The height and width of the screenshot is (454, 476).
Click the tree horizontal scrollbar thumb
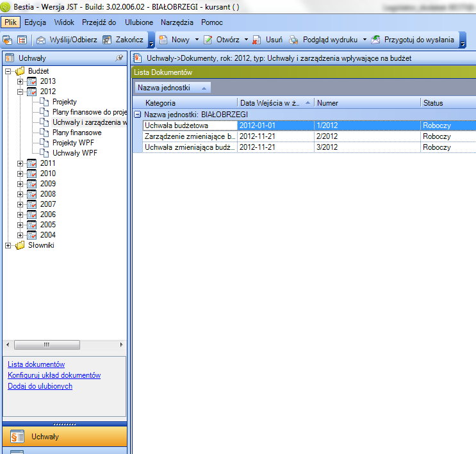pyautogui.click(x=47, y=345)
